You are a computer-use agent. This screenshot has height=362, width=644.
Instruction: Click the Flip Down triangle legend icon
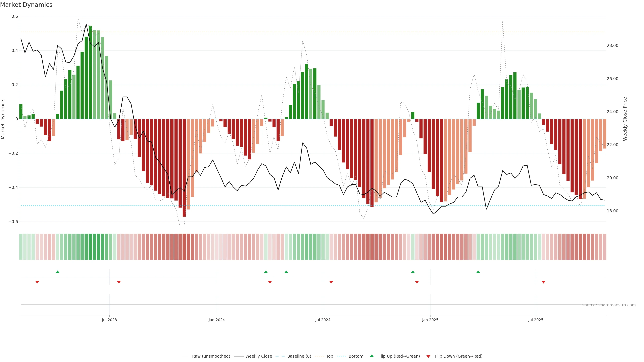click(x=428, y=356)
